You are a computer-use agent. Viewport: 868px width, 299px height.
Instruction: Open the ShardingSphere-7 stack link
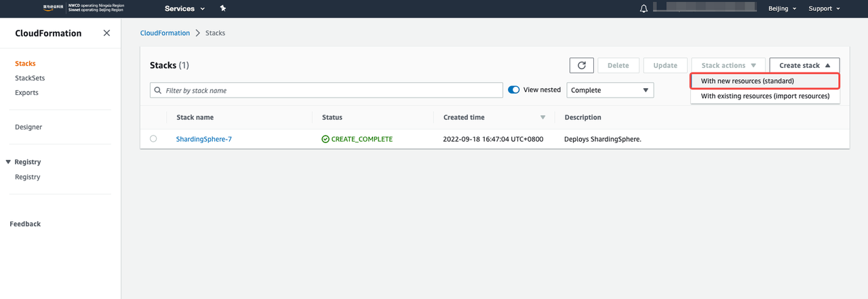pyautogui.click(x=203, y=139)
